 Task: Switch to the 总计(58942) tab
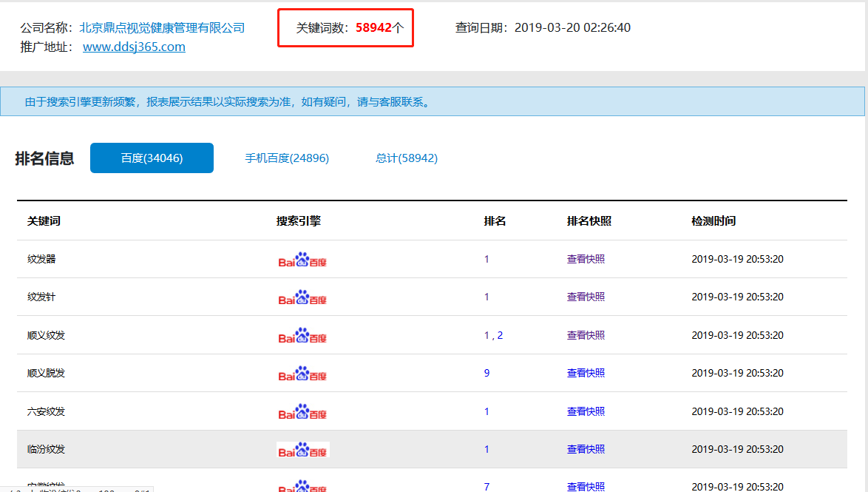(407, 158)
